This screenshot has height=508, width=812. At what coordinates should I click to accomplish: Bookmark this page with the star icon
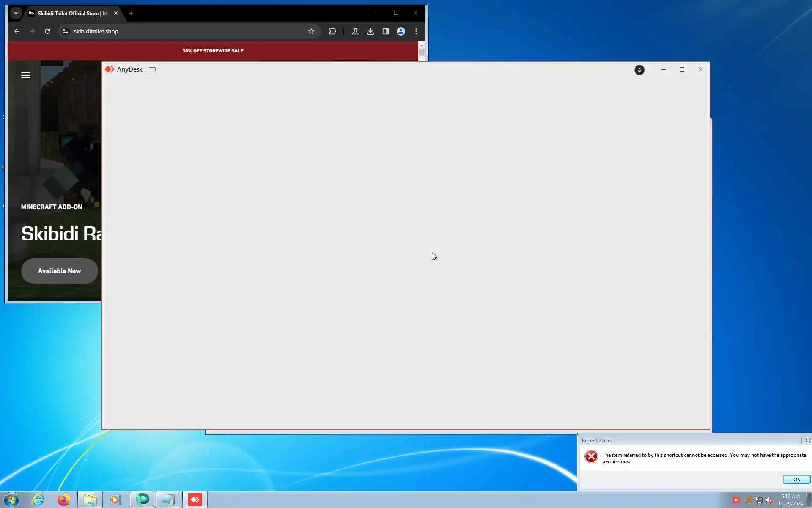coord(311,31)
